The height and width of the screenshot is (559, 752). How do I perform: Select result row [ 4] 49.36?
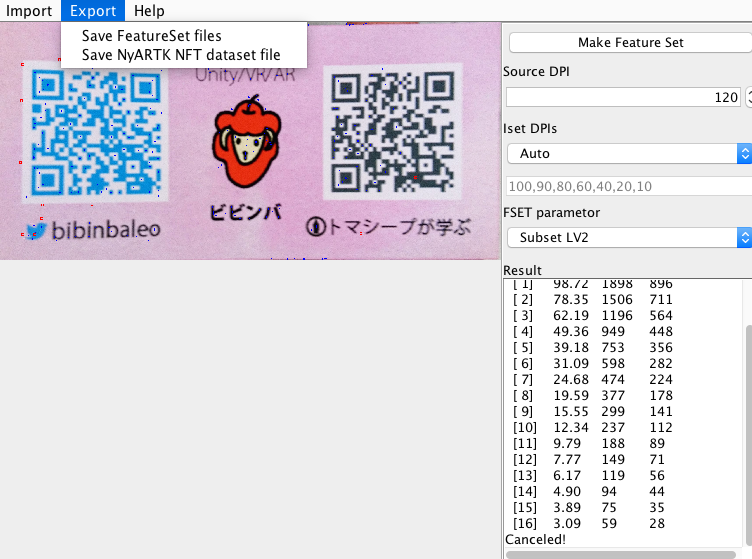coord(593,332)
